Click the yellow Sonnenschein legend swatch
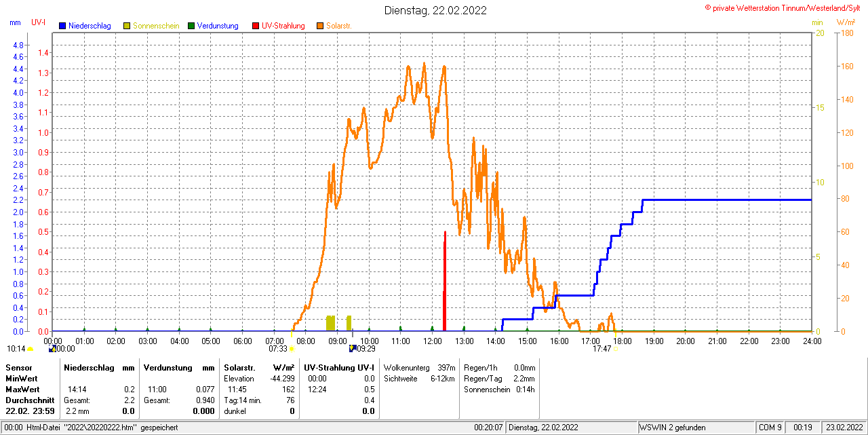This screenshot has height=435, width=868. [x=127, y=26]
